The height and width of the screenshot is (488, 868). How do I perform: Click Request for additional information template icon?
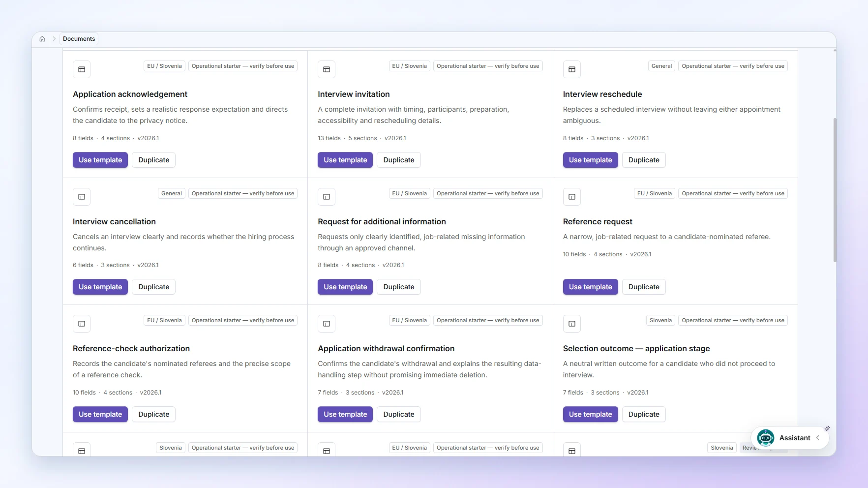[x=327, y=197]
